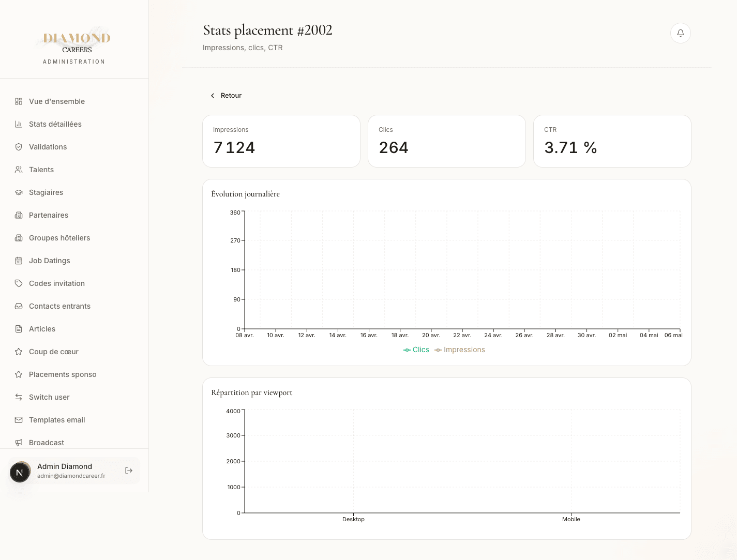Viewport: 737px width, 560px height.
Task: Click the Admin Diamond user name
Action: pyautogui.click(x=65, y=466)
